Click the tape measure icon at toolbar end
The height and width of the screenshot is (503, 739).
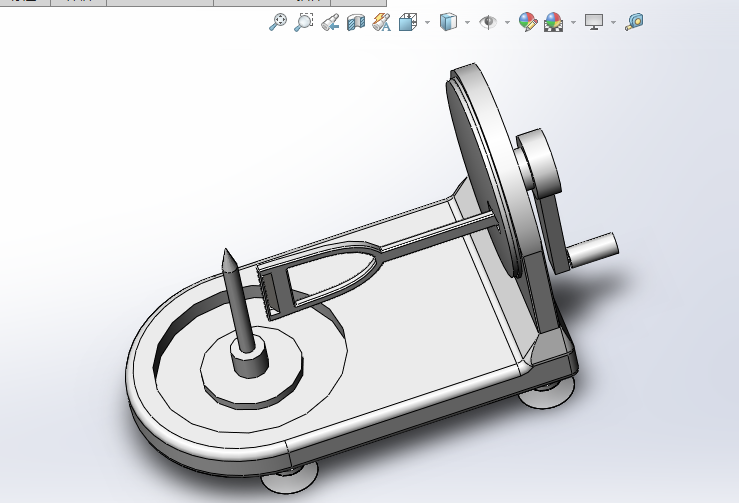[x=634, y=21]
